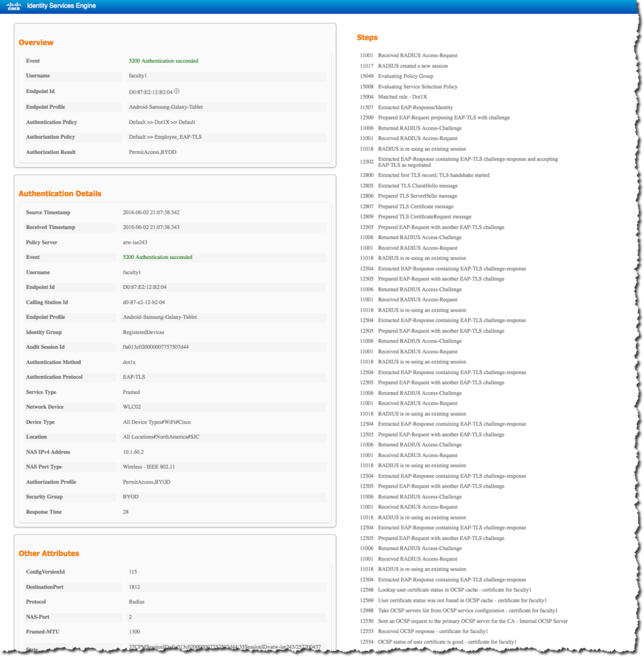Click step 15008 Evaluating Service Selection Policy
The width and height of the screenshot is (644, 657).
tap(409, 87)
